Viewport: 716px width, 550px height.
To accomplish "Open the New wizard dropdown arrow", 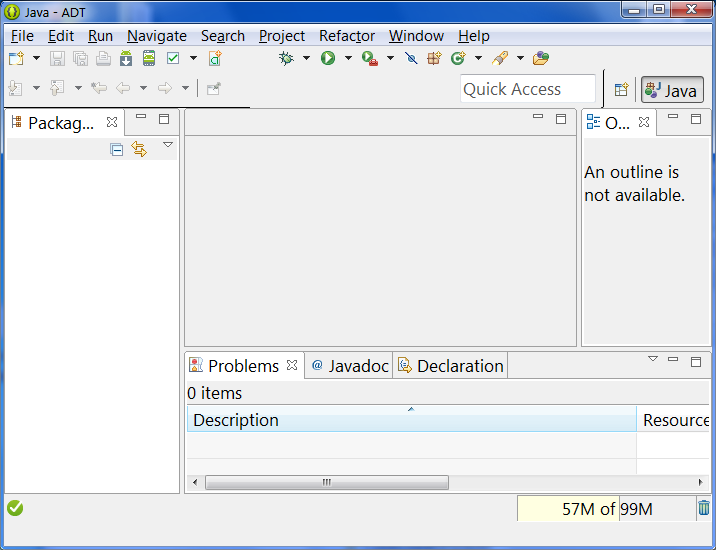I will click(36, 58).
